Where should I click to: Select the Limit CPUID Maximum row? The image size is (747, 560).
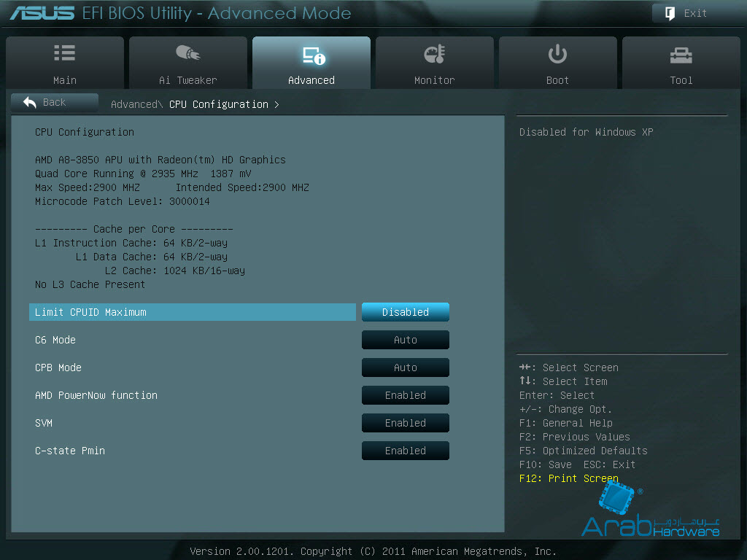pos(193,312)
